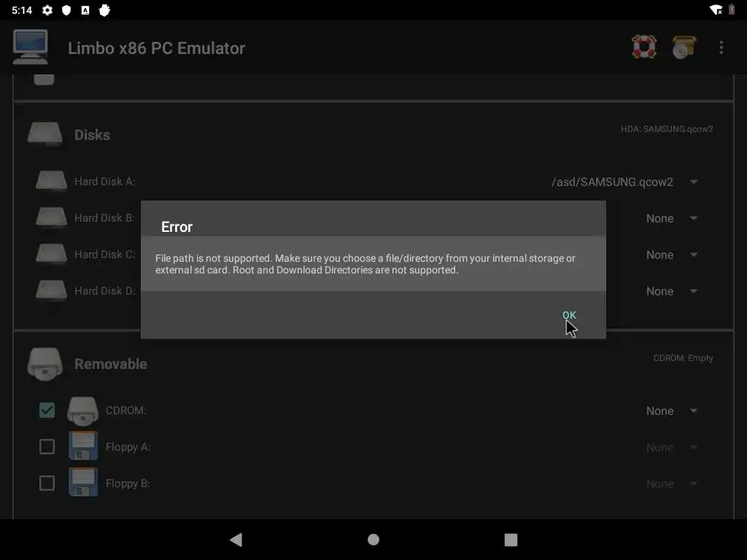This screenshot has width=747, height=560.
Task: Enable the Floppy A checkbox
Action: [x=47, y=447]
